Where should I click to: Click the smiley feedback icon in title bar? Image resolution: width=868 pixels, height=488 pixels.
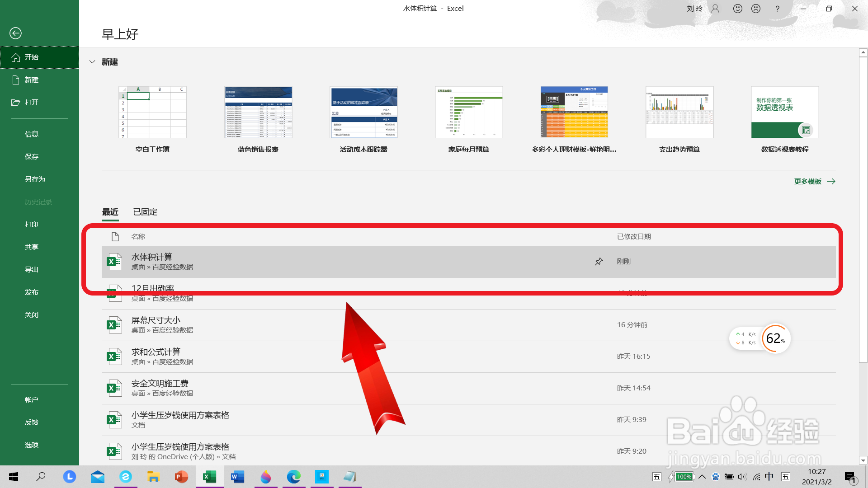(x=737, y=8)
